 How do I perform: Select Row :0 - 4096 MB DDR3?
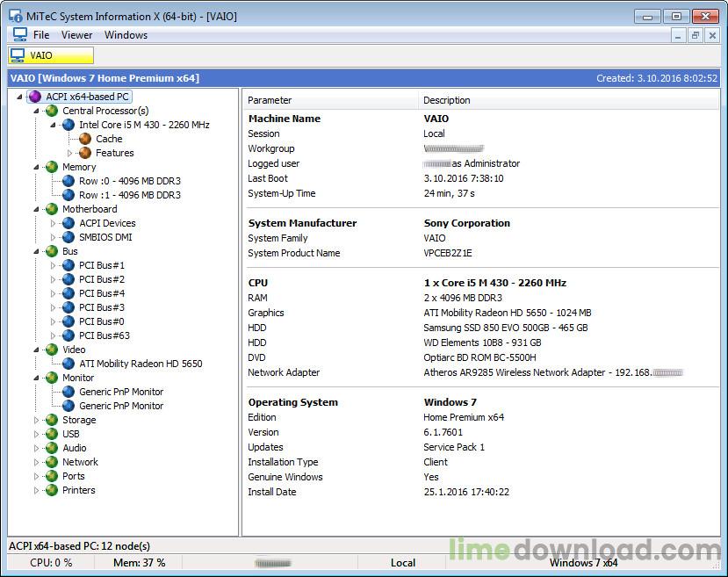[129, 181]
